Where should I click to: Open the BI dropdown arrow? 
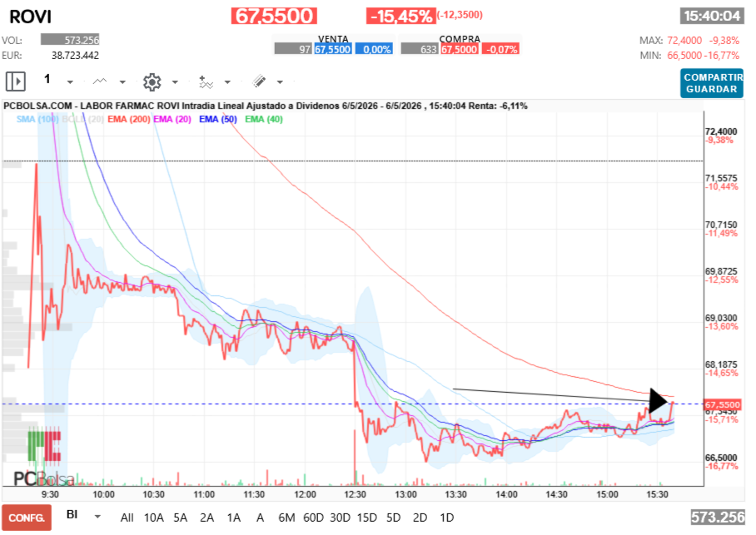97,517
